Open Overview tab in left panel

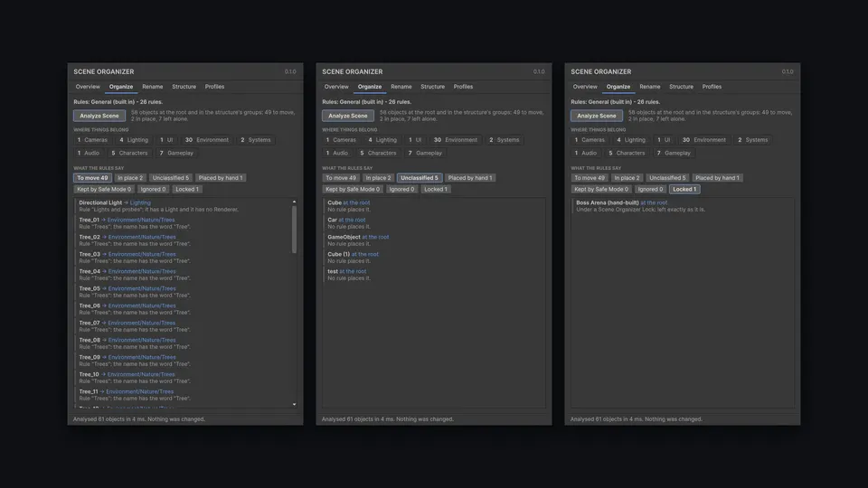pos(88,87)
